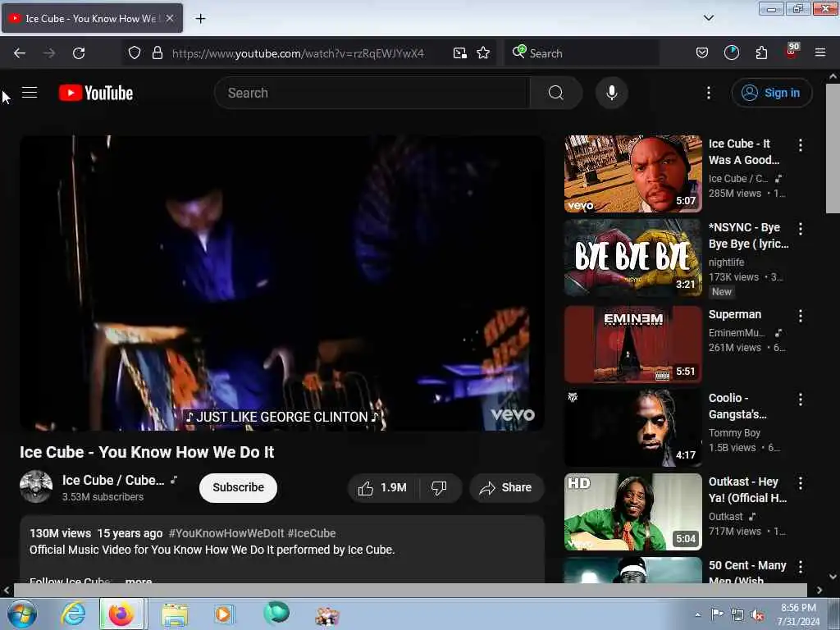840x630 pixels.
Task: Start voice search with microphone icon
Action: [611, 93]
